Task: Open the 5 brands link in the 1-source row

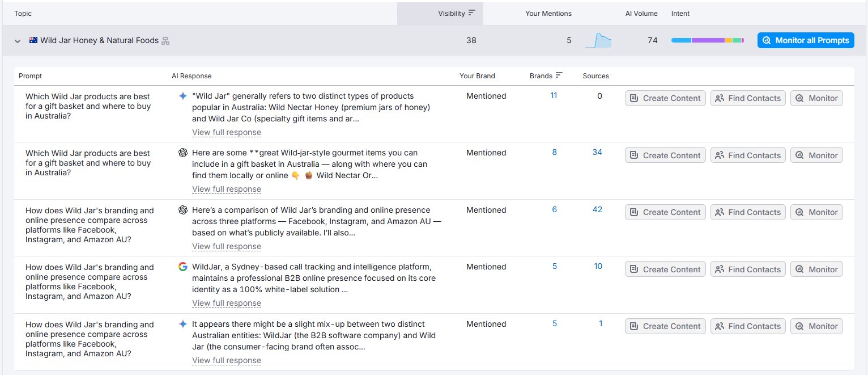Action: coord(555,323)
